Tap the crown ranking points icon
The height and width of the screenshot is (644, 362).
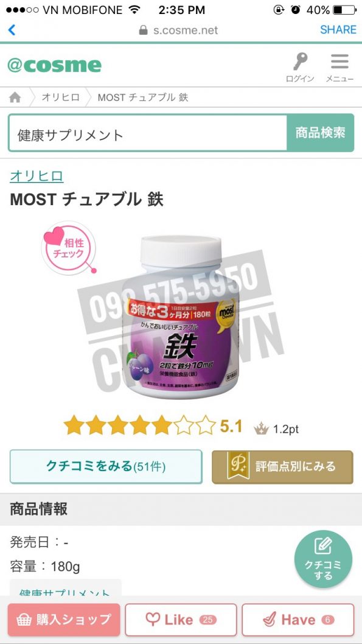click(x=261, y=429)
